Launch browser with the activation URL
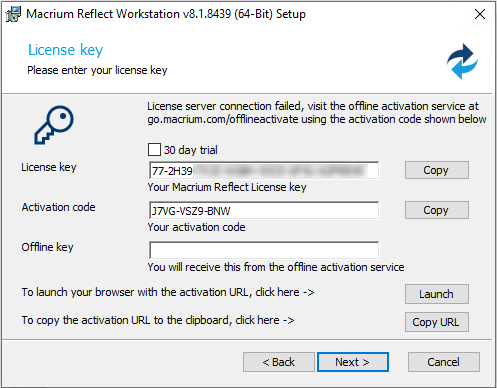Screen dimensions: 497x388 point(437,294)
